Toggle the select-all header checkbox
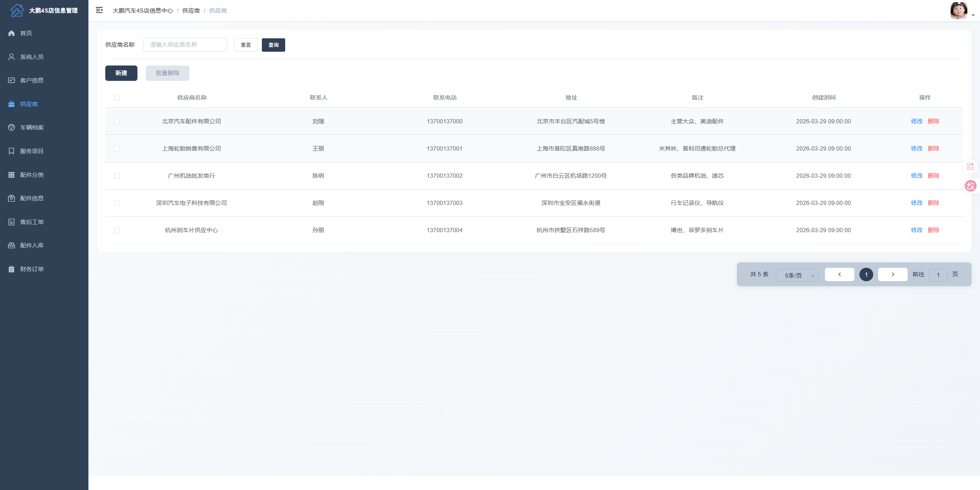This screenshot has width=980, height=490. click(x=117, y=98)
